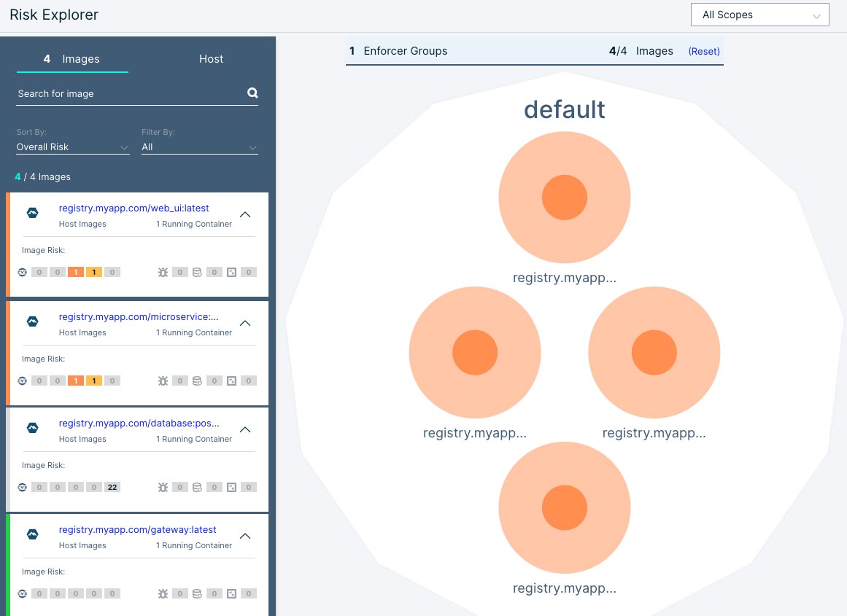Select the left middle image bubble
This screenshot has width=847, height=616.
(x=475, y=352)
